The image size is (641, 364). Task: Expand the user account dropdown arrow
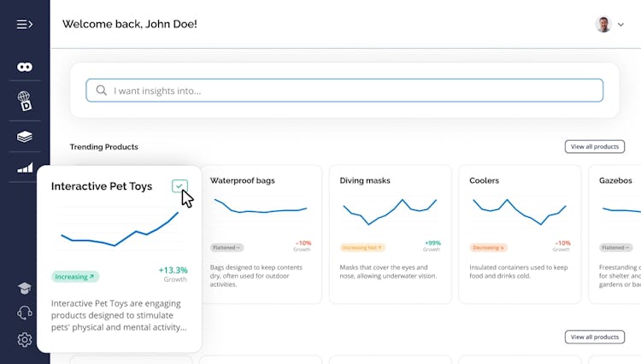pyautogui.click(x=620, y=25)
